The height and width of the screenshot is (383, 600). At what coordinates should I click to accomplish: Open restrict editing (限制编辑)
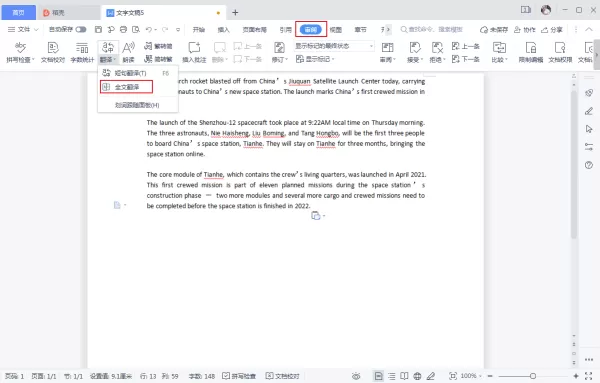531,52
